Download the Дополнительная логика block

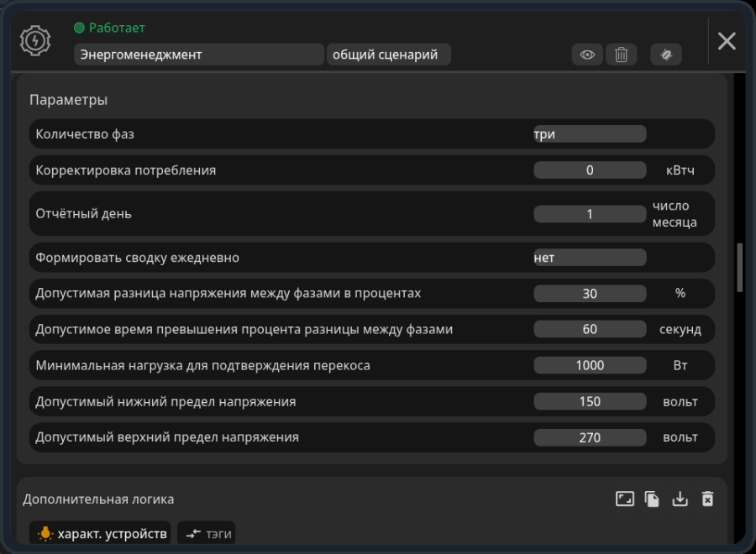tap(680, 499)
